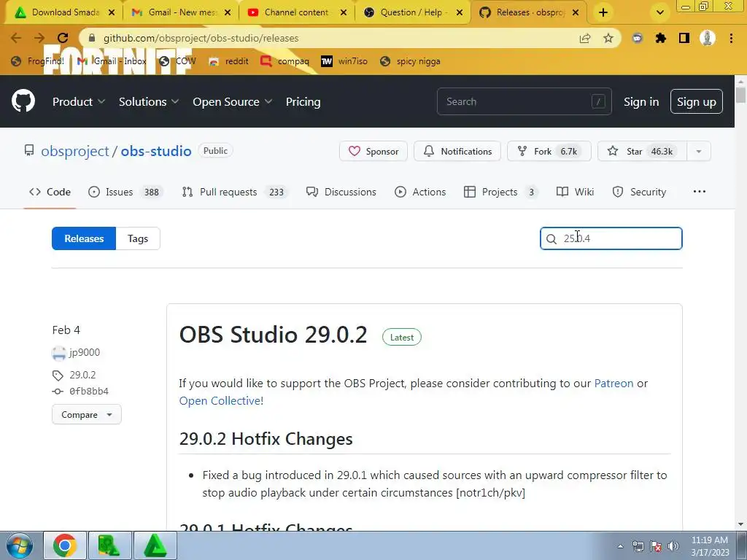Image resolution: width=747 pixels, height=560 pixels.
Task: Expand the Open Source menu
Action: (x=233, y=101)
